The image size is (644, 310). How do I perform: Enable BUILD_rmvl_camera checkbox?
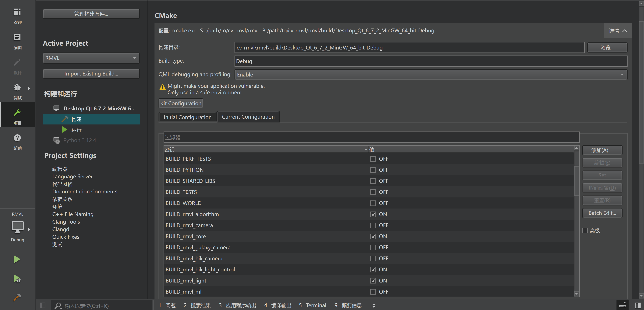pyautogui.click(x=373, y=225)
